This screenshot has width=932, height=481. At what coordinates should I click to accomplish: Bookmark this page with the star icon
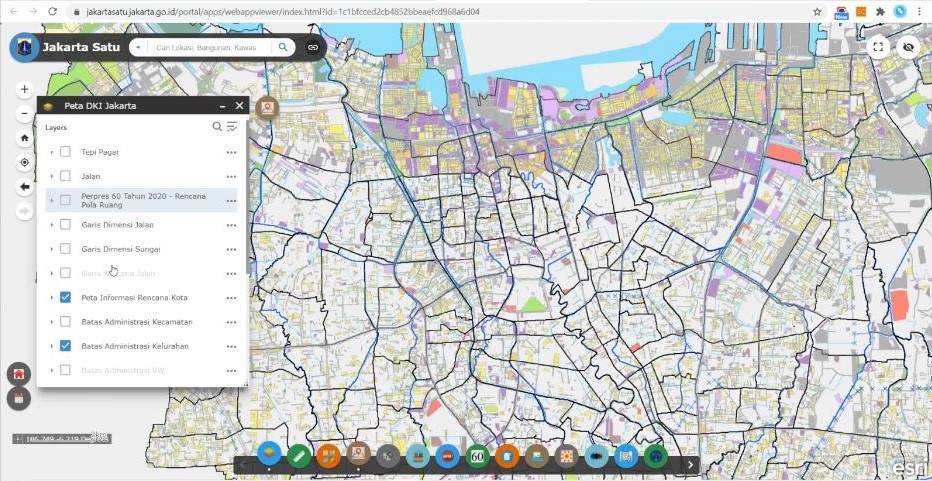point(817,11)
